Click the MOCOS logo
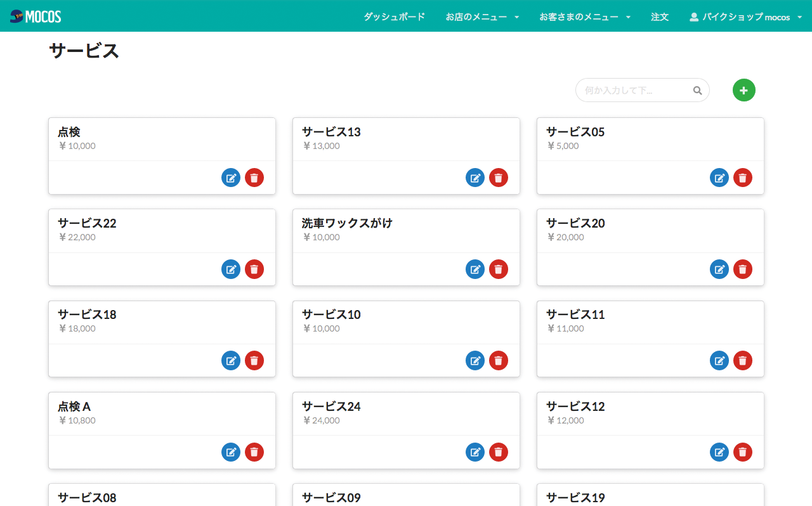This screenshot has width=812, height=506. tap(36, 16)
